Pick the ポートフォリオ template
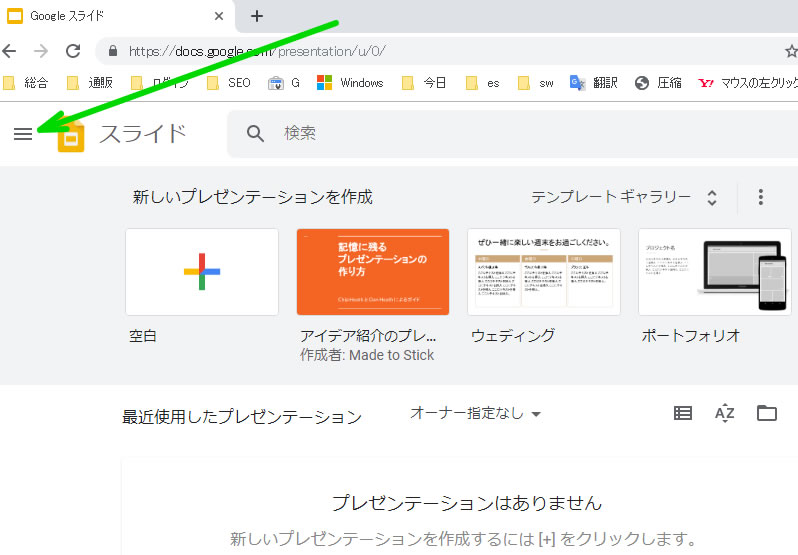 click(714, 272)
